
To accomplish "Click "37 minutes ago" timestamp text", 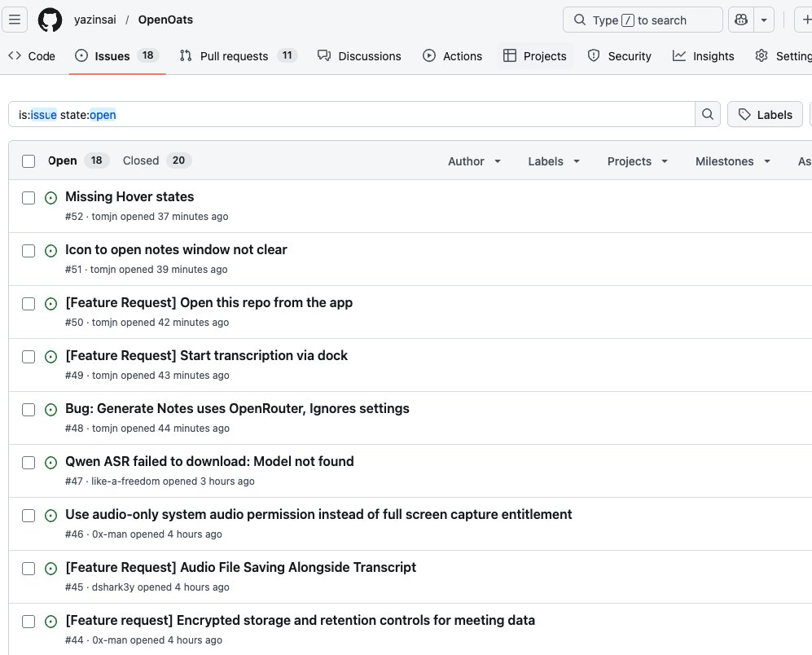I will click(193, 217).
